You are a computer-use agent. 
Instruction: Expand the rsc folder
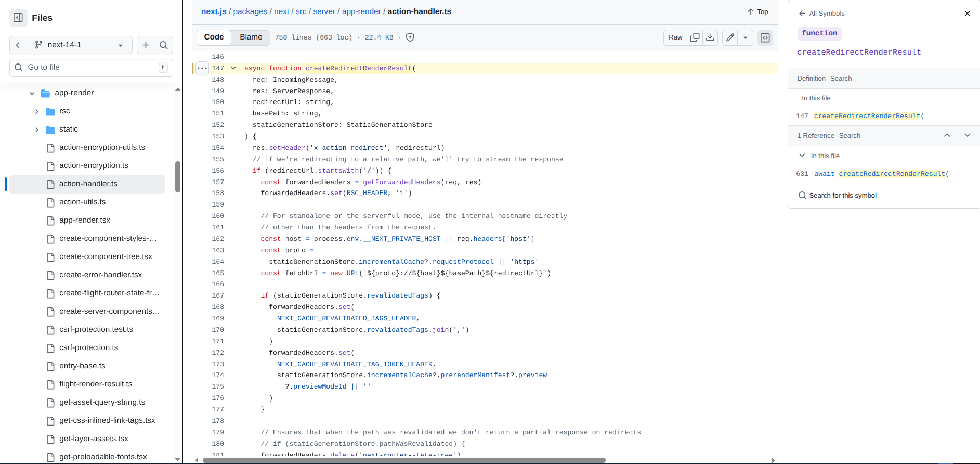[x=37, y=111]
